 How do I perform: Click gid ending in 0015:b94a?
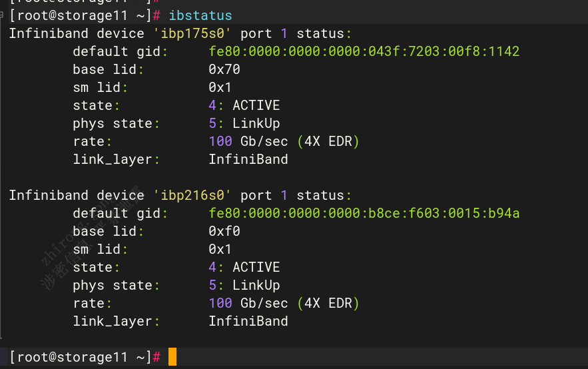(x=364, y=213)
